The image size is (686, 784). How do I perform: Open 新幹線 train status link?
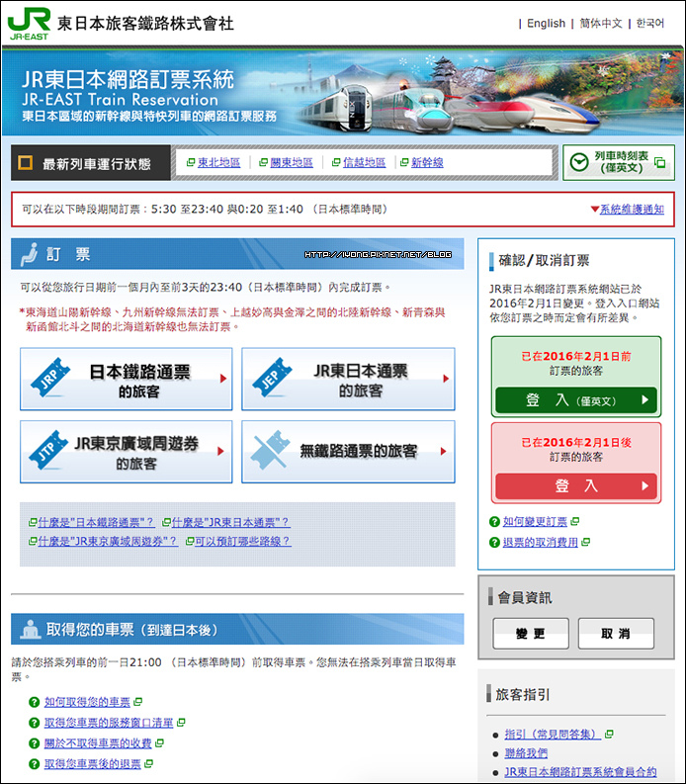point(427,162)
